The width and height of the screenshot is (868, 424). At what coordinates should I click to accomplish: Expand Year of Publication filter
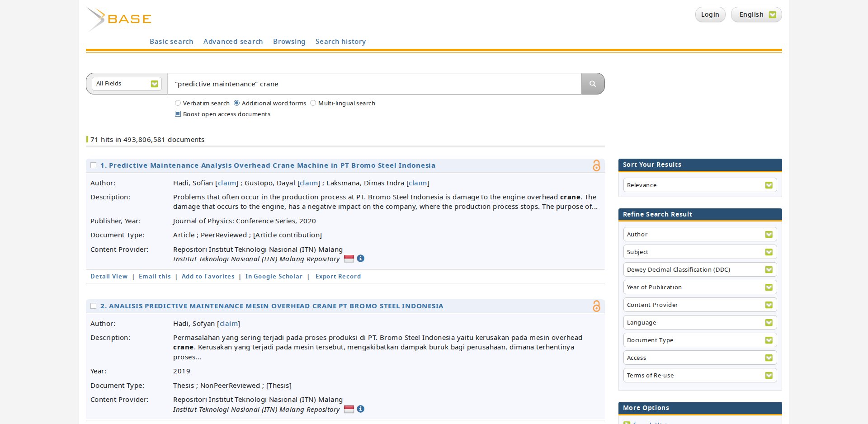coord(700,287)
